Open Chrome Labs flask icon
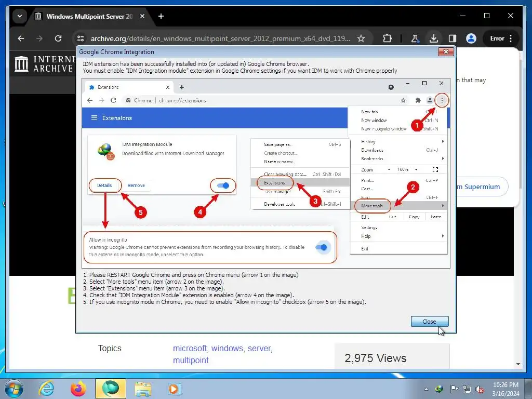The image size is (532, 399). pyautogui.click(x=415, y=38)
